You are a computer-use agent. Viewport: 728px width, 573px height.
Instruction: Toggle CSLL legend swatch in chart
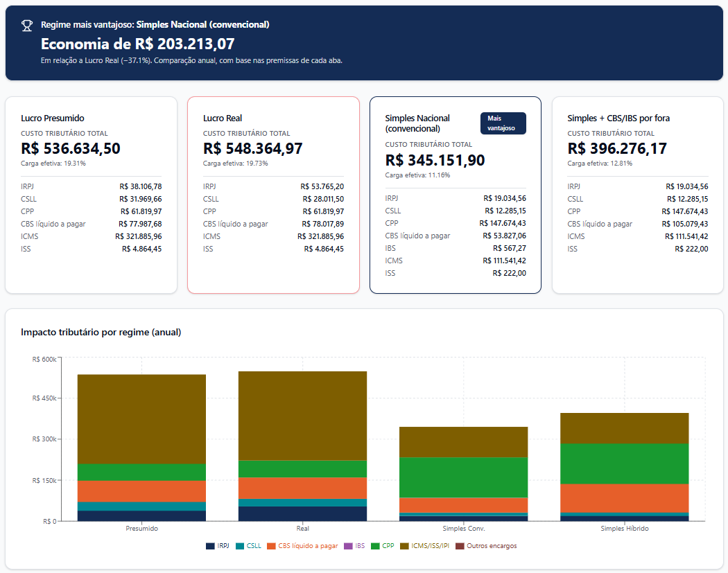coord(240,546)
